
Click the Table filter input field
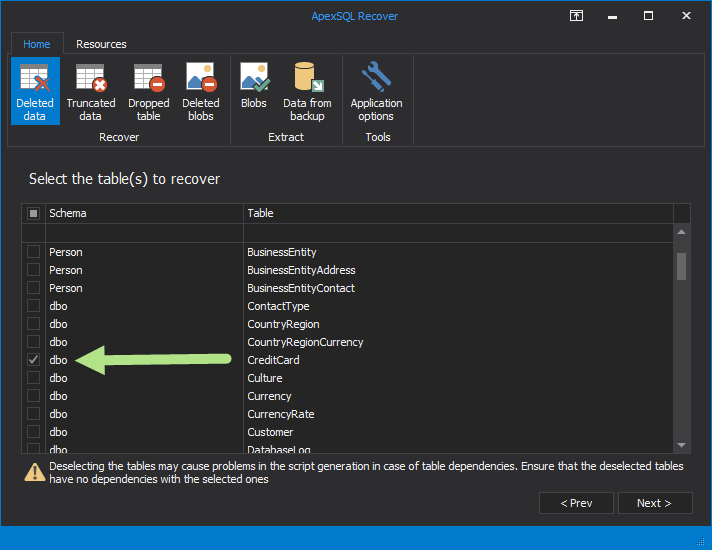point(458,233)
